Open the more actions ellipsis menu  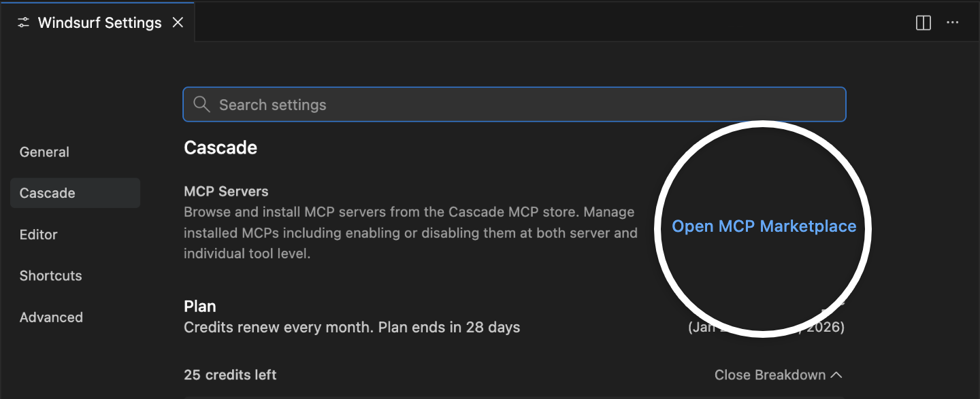tap(952, 22)
